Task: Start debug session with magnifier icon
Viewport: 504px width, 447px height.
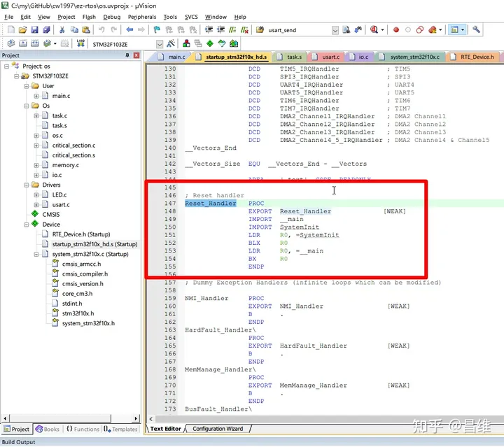Action: coord(374,30)
